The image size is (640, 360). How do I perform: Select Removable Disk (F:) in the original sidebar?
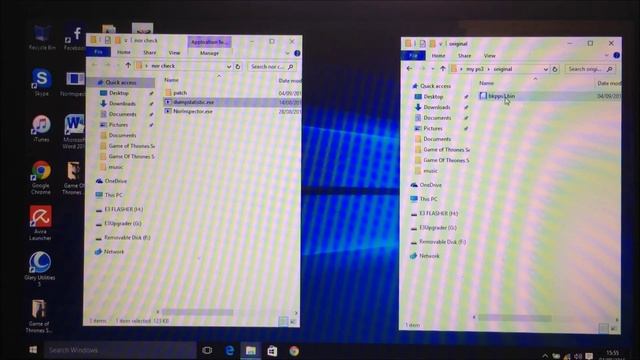pyautogui.click(x=442, y=242)
